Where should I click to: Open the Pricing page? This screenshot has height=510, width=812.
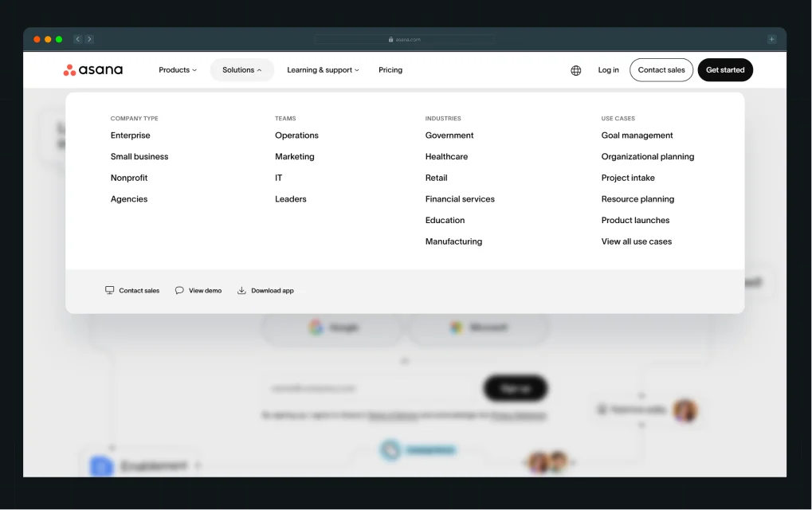pyautogui.click(x=390, y=70)
